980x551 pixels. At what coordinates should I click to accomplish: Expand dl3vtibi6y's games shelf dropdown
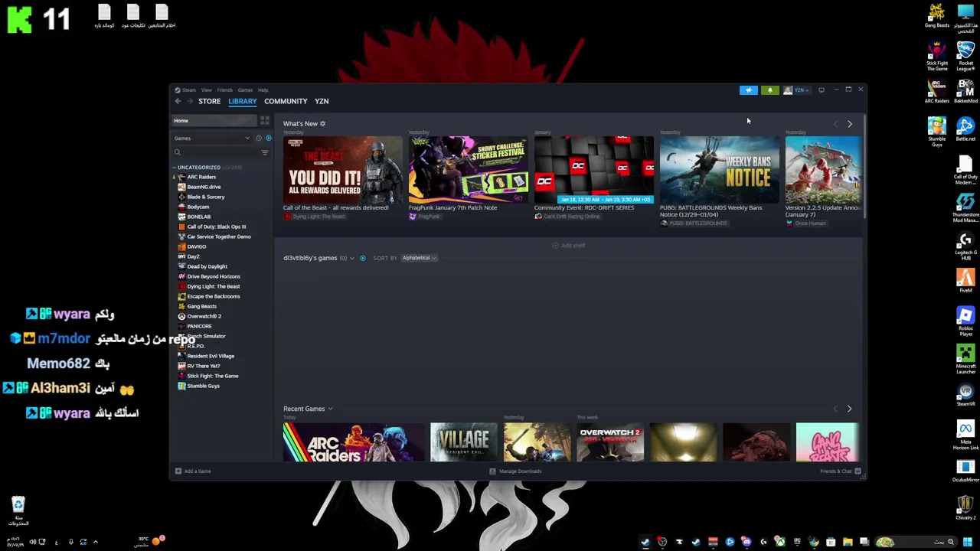tap(352, 258)
